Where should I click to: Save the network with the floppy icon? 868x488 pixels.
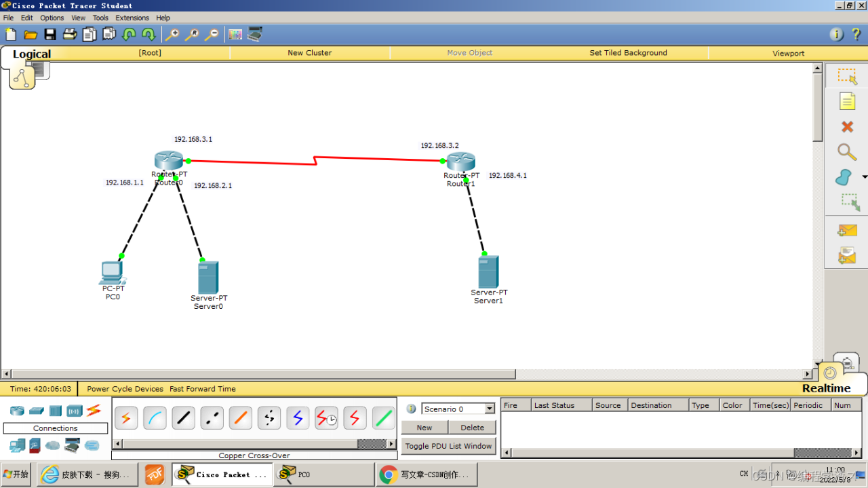pos(50,34)
